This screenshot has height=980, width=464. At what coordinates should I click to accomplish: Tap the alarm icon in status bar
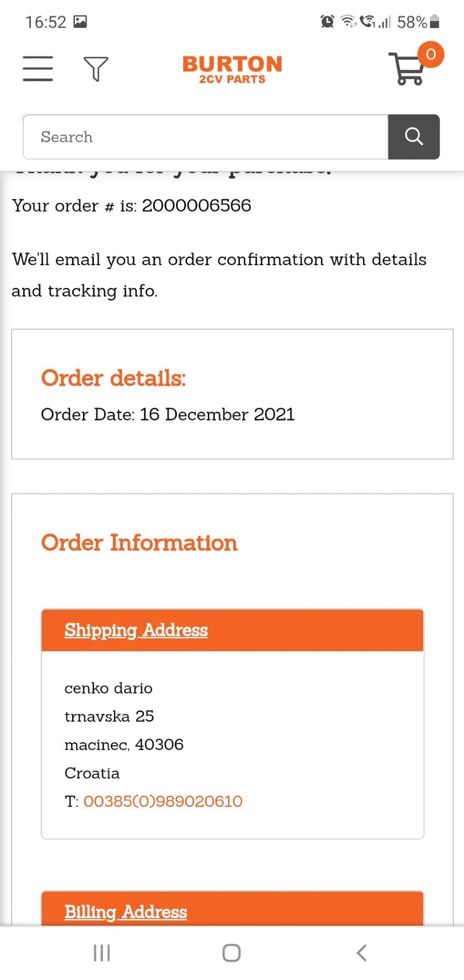[x=327, y=22]
